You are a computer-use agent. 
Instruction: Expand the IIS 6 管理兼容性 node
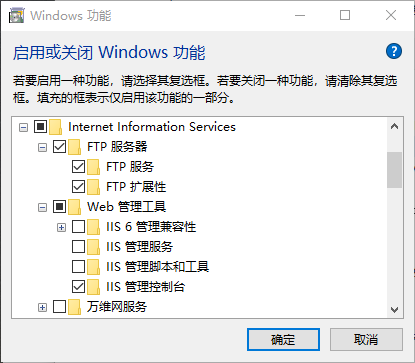click(x=61, y=227)
